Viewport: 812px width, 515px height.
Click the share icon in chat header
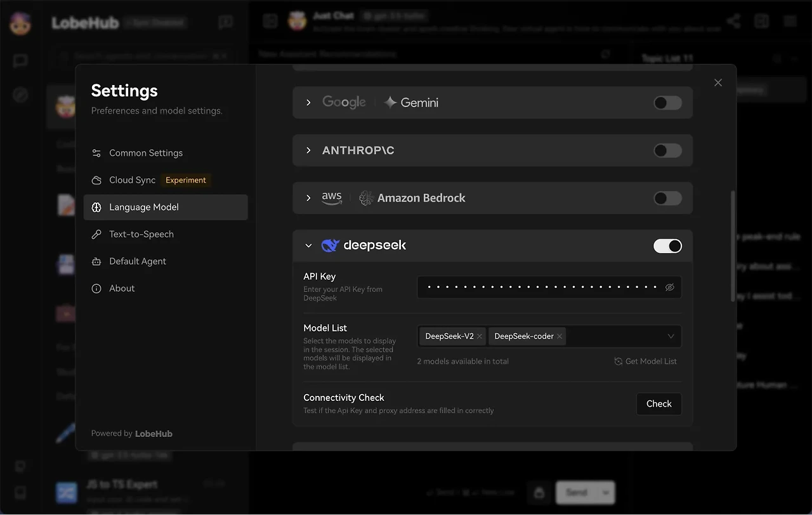(733, 21)
